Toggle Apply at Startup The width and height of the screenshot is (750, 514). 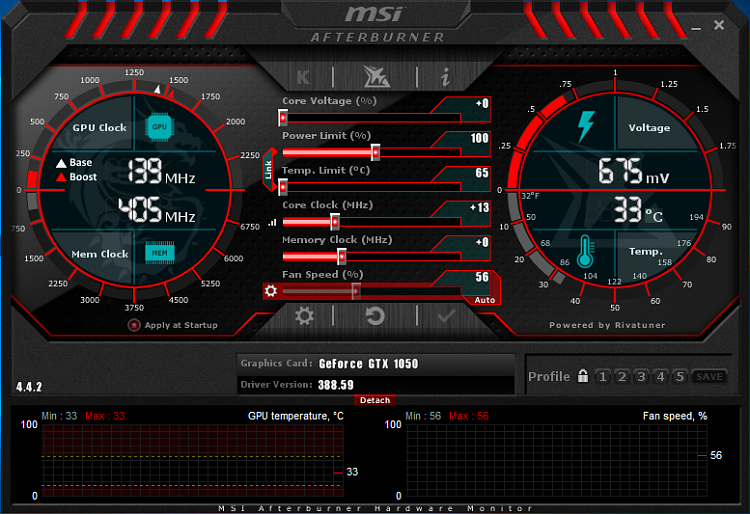tap(134, 325)
